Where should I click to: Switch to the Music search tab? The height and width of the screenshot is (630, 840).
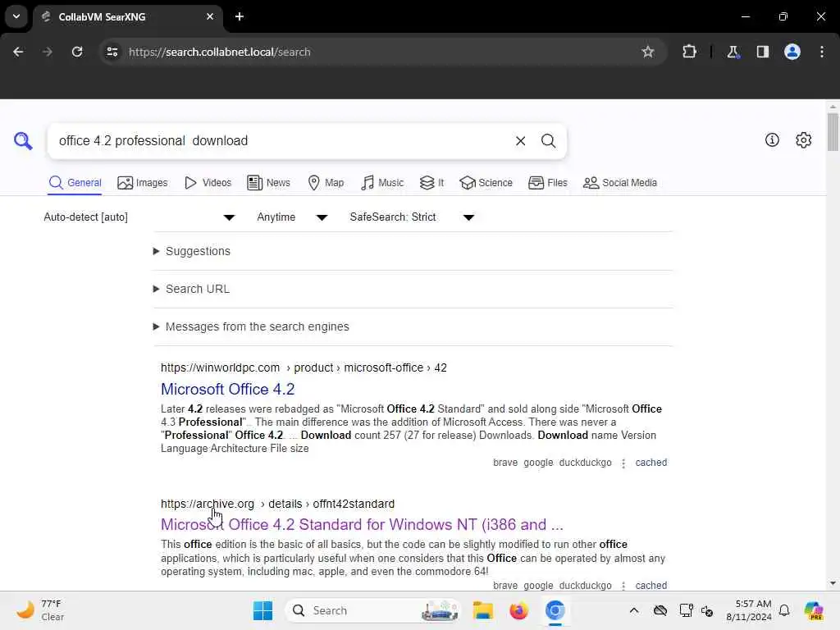pos(382,183)
